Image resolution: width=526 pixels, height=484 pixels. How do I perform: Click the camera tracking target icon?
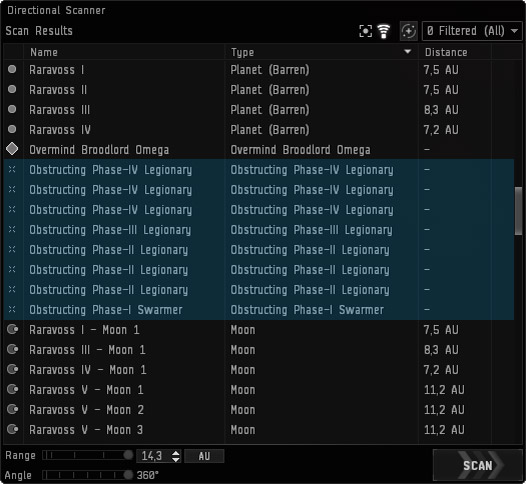(365, 31)
